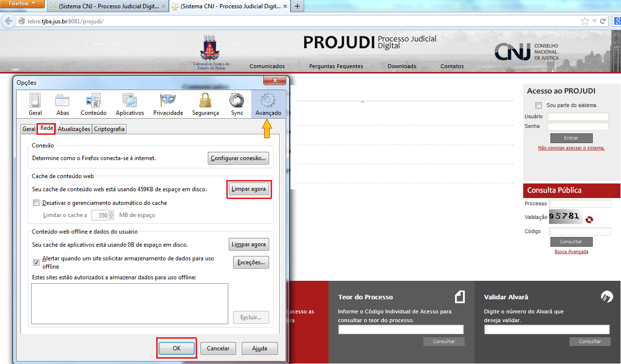Enable Desativar o gerenciamento automático do cache
Image resolution: width=621 pixels, height=364 pixels.
36,203
